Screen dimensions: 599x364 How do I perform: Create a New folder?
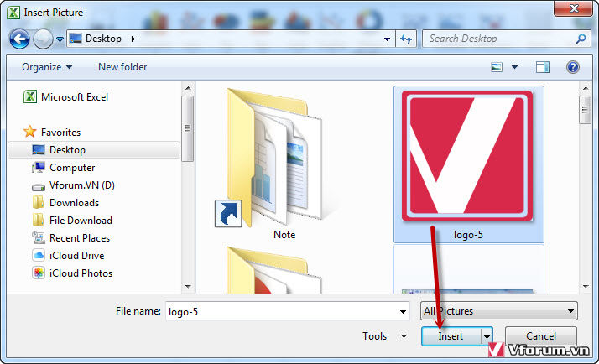click(122, 67)
